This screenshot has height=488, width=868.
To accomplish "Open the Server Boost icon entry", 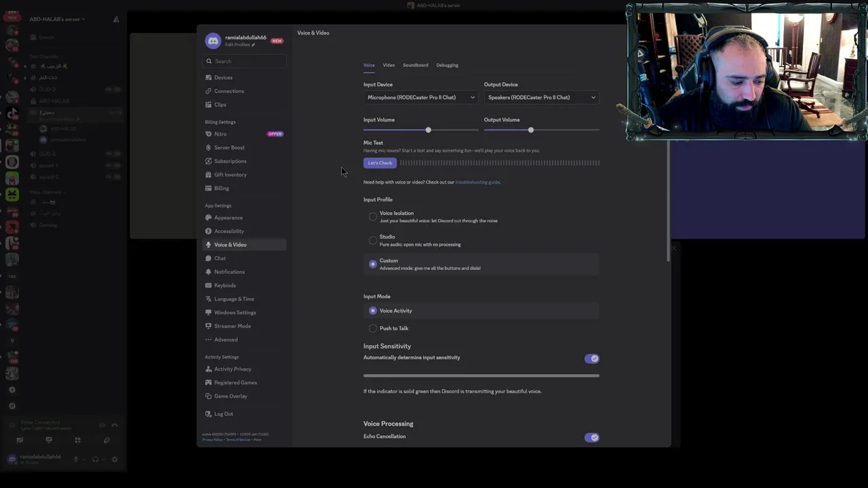I will (x=209, y=148).
